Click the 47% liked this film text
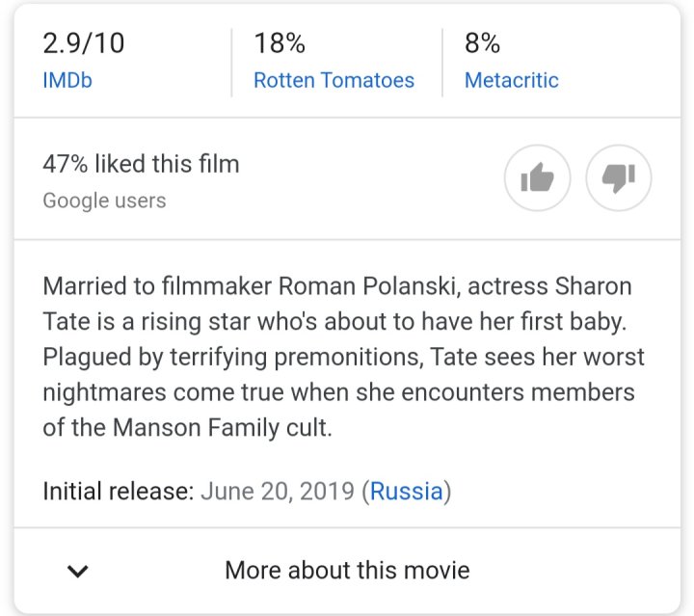Viewport: 694px width, 616px height. click(141, 164)
